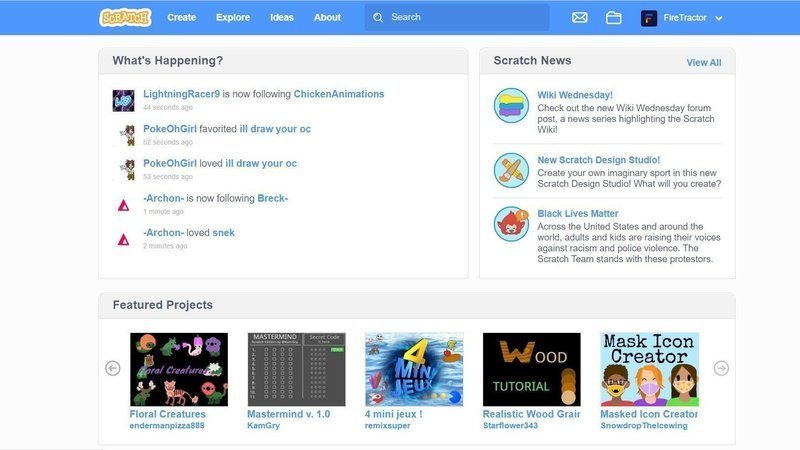Click the Realistic Wood Grain title link
This screenshot has height=450, width=800.
531,414
